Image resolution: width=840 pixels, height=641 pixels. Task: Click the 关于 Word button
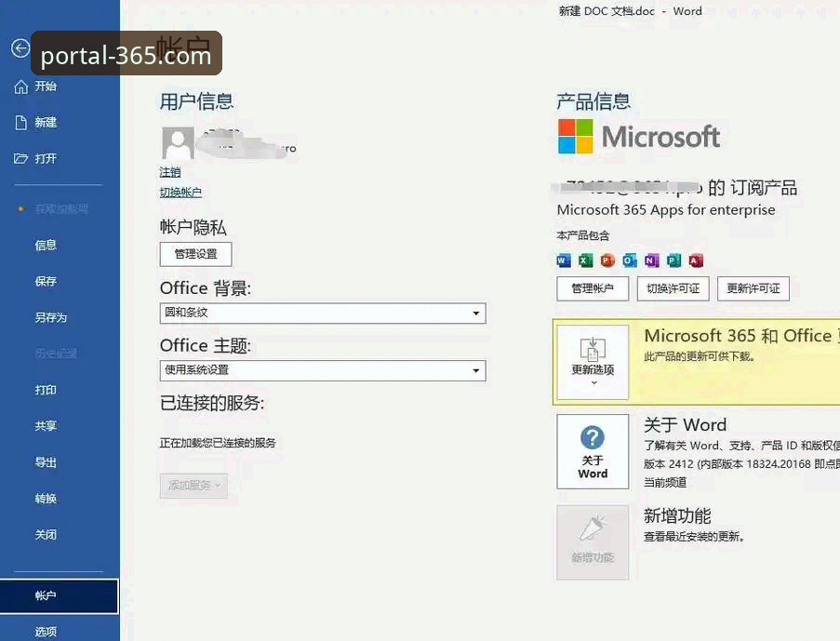[593, 451]
